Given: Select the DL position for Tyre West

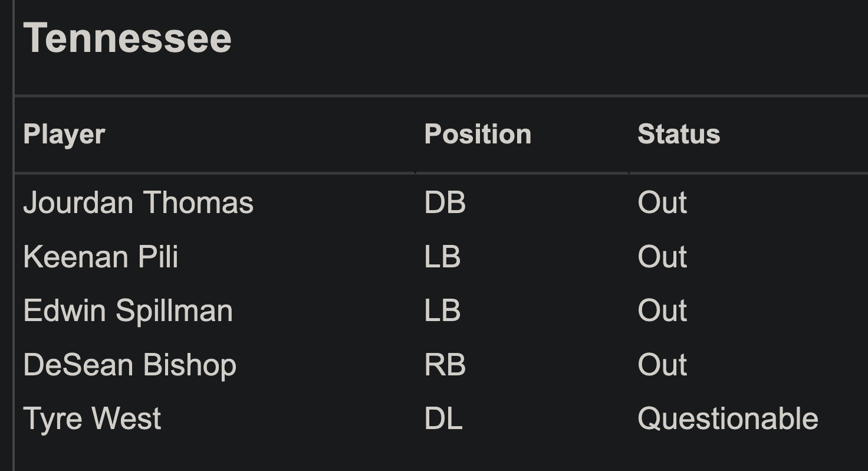Looking at the screenshot, I should coord(443,418).
